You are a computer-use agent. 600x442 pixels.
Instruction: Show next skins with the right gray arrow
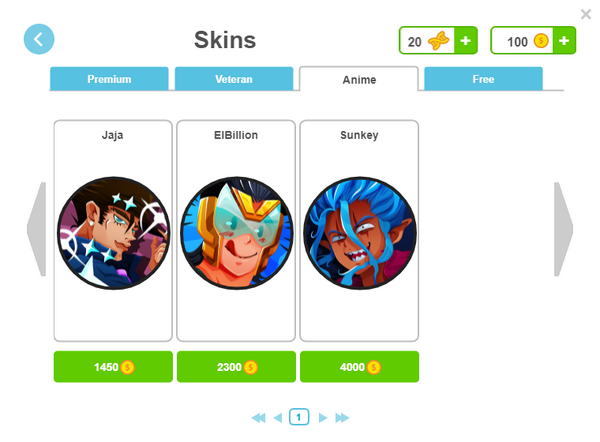click(x=564, y=229)
